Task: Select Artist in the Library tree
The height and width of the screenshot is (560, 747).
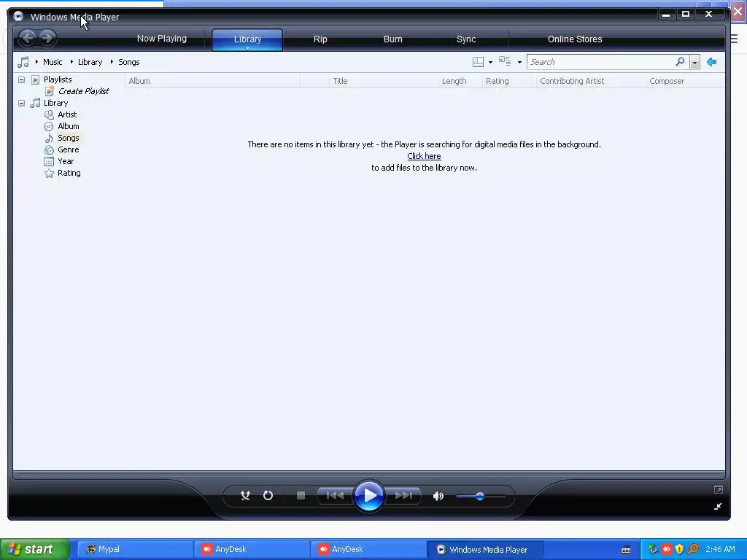Action: [x=67, y=114]
